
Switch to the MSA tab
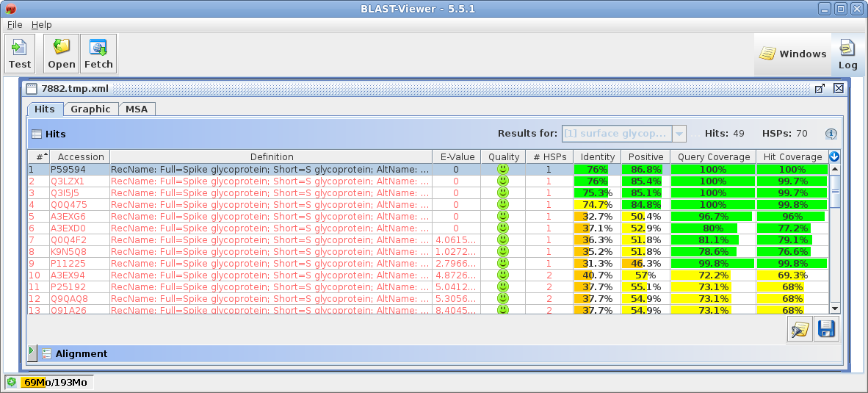tap(137, 109)
